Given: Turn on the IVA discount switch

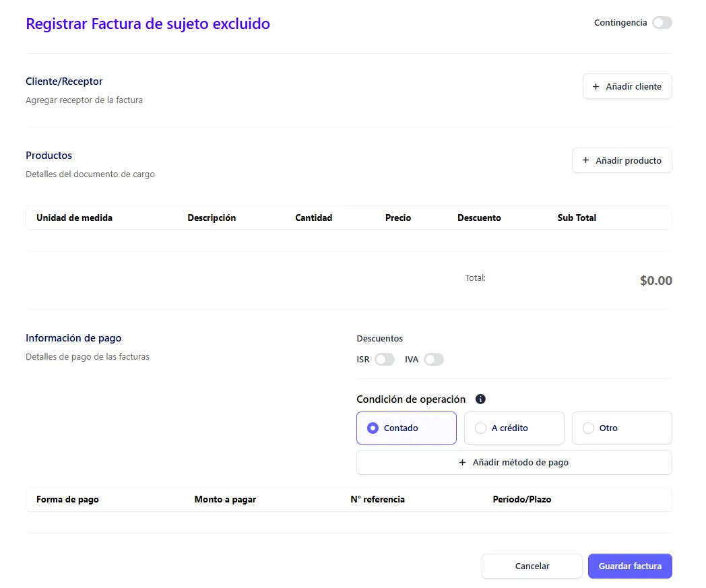Looking at the screenshot, I should tap(433, 360).
